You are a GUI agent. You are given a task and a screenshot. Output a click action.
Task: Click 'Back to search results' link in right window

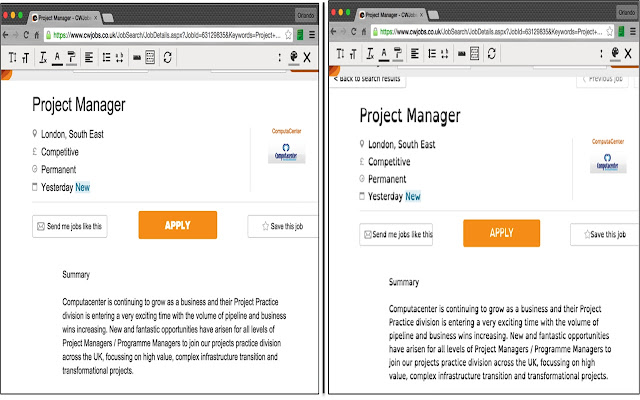[367, 79]
